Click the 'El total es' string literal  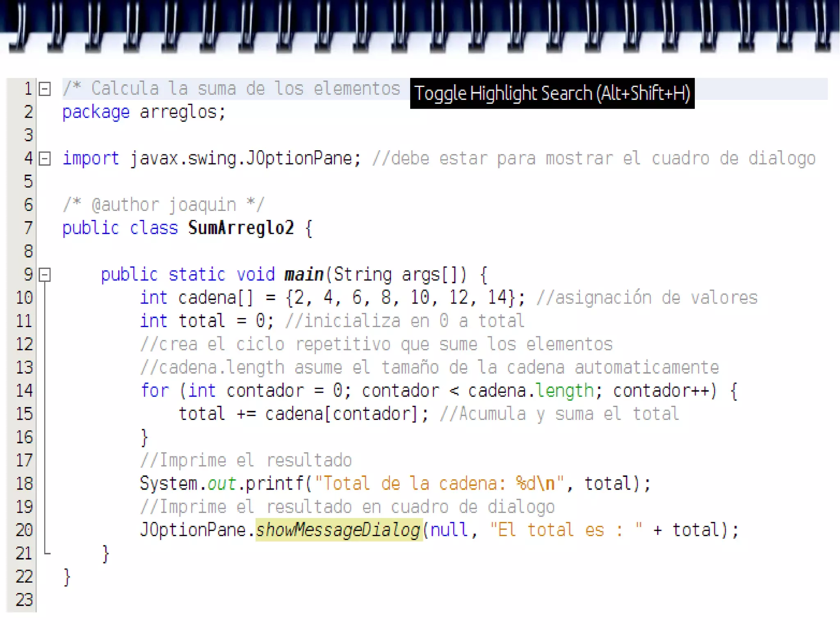pyautogui.click(x=566, y=530)
